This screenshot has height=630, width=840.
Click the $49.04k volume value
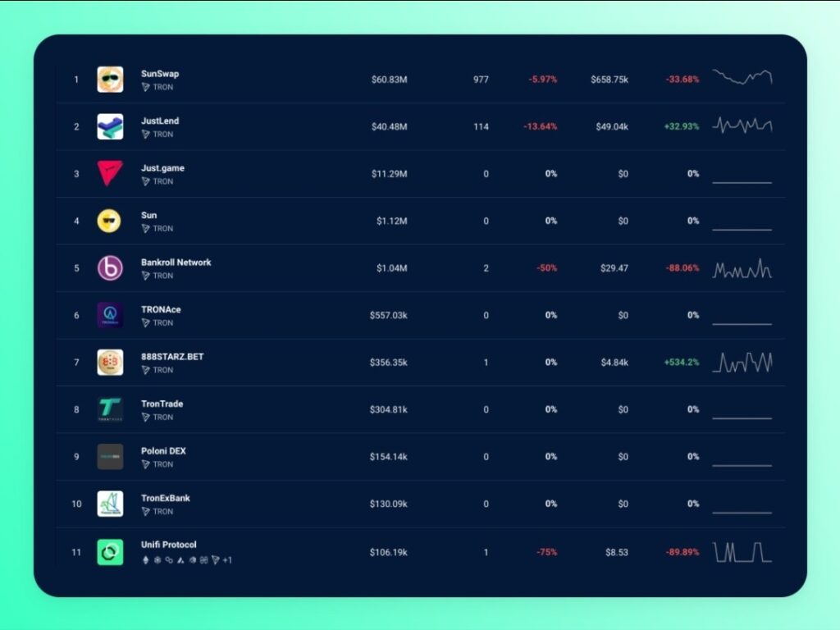click(612, 126)
